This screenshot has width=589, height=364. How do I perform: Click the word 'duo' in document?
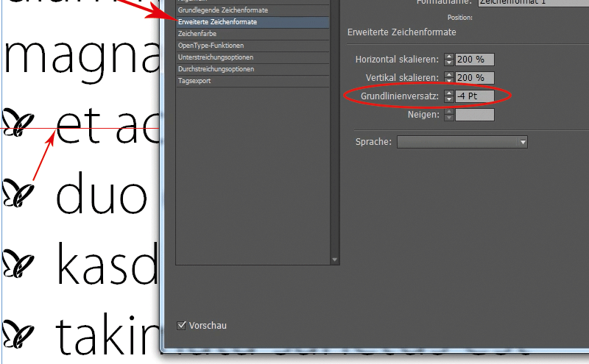click(x=102, y=193)
